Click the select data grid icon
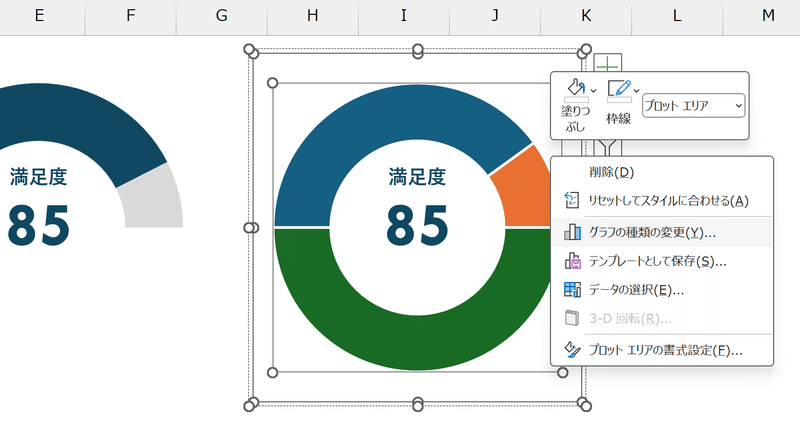Image resolution: width=800 pixels, height=432 pixels. [x=572, y=289]
